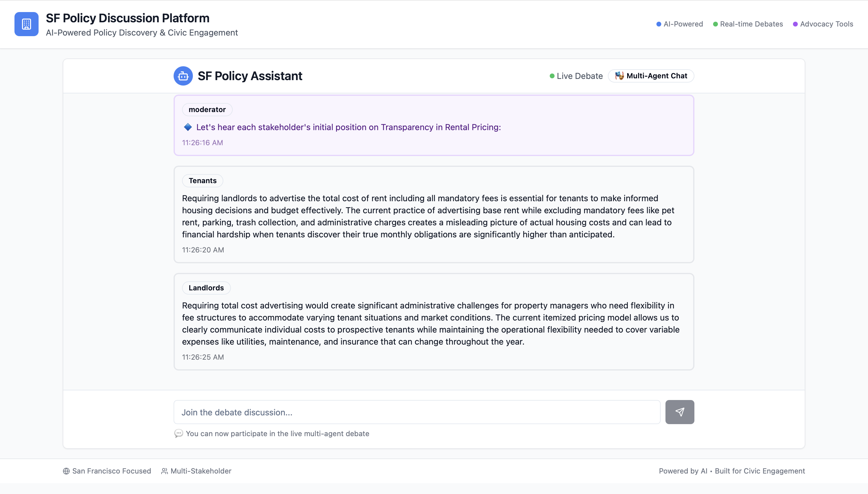Viewport: 868px width, 494px height.
Task: Click the Advocacy Tools label
Action: [826, 24]
